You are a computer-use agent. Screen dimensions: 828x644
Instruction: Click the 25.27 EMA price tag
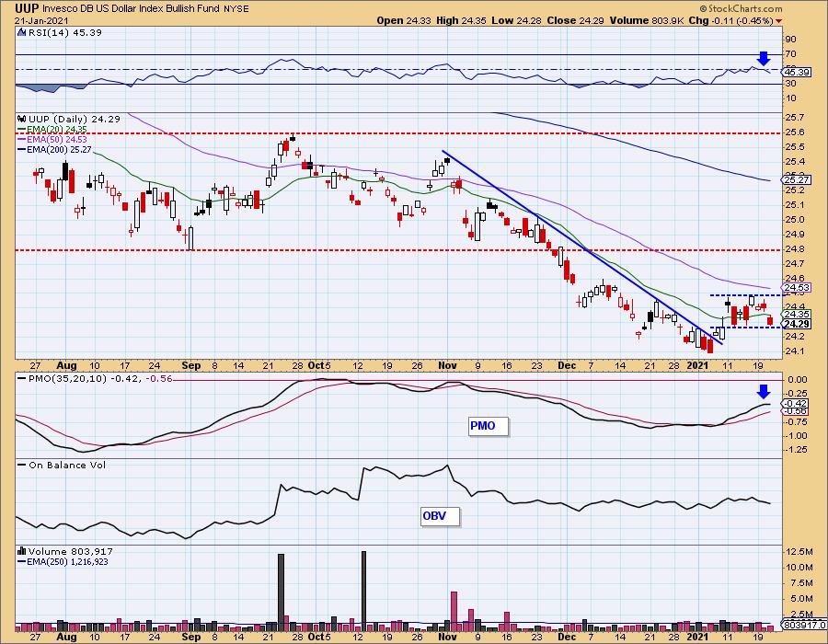pos(798,180)
